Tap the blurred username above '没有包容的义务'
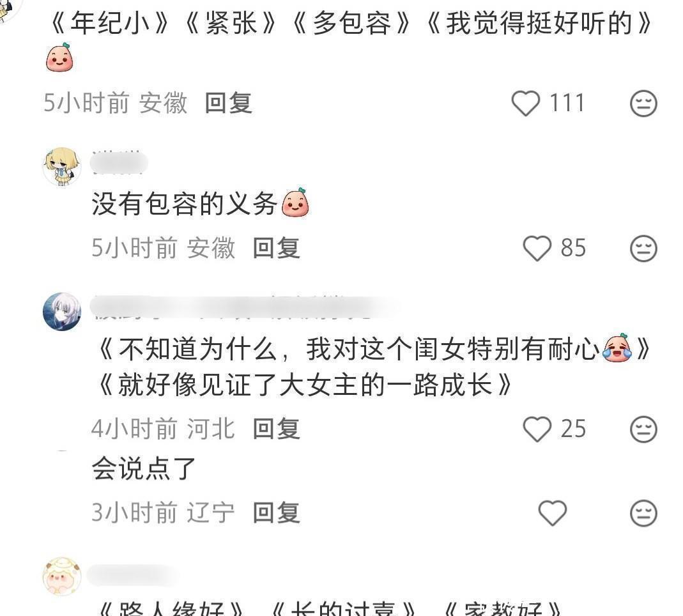Viewport: 683px width, 616px height. [119, 164]
